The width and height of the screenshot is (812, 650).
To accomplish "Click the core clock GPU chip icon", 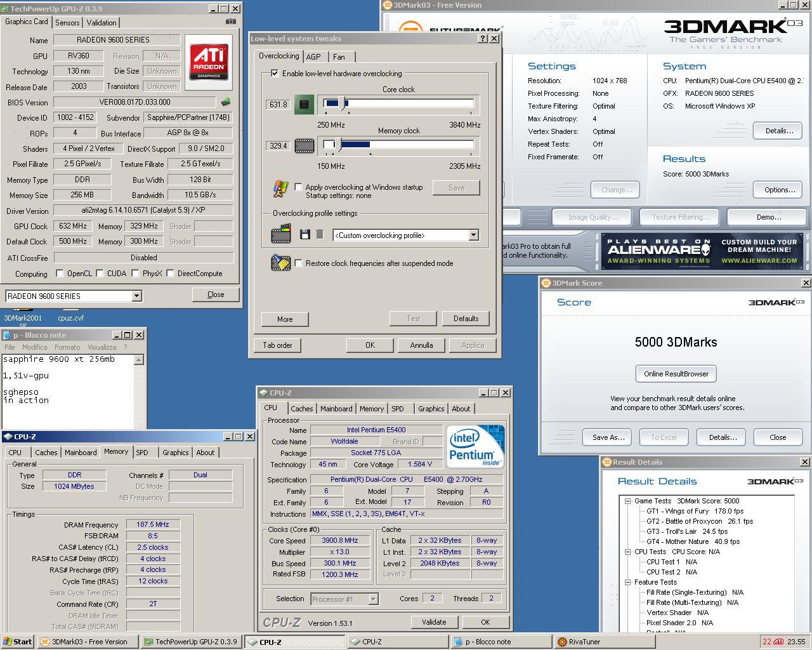I will (304, 104).
